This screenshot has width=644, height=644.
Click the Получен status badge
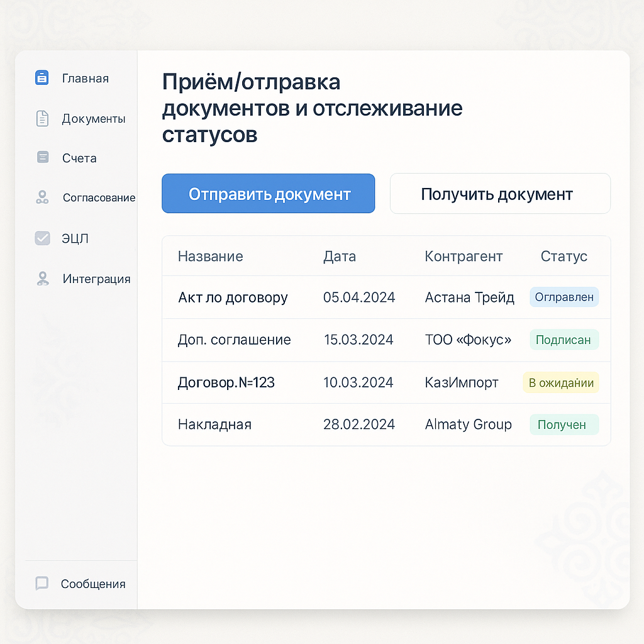coord(564,425)
